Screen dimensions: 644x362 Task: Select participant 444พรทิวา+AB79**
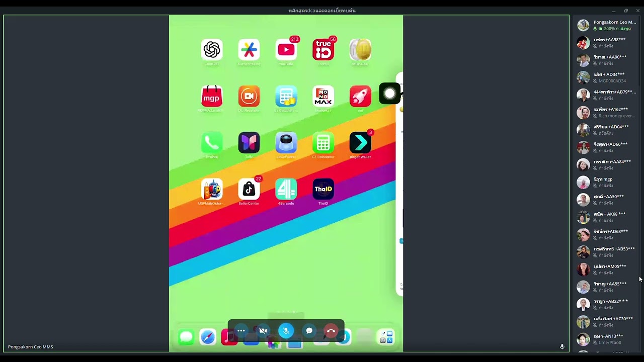[x=607, y=95]
